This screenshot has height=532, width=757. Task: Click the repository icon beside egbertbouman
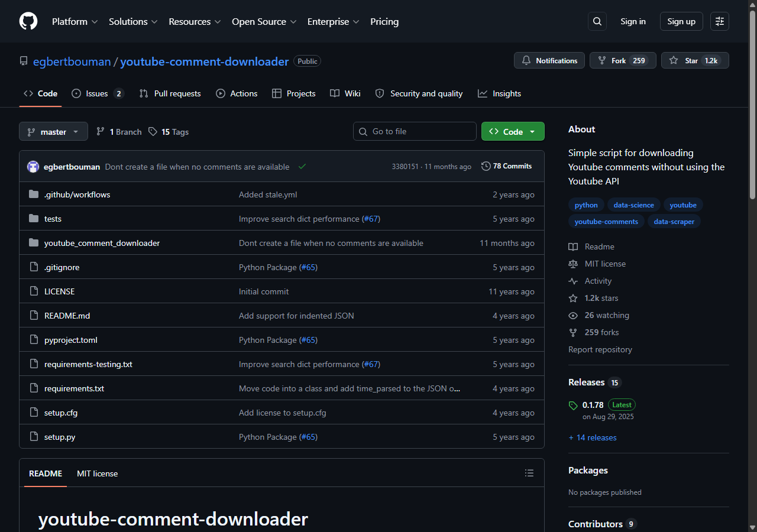pyautogui.click(x=24, y=61)
